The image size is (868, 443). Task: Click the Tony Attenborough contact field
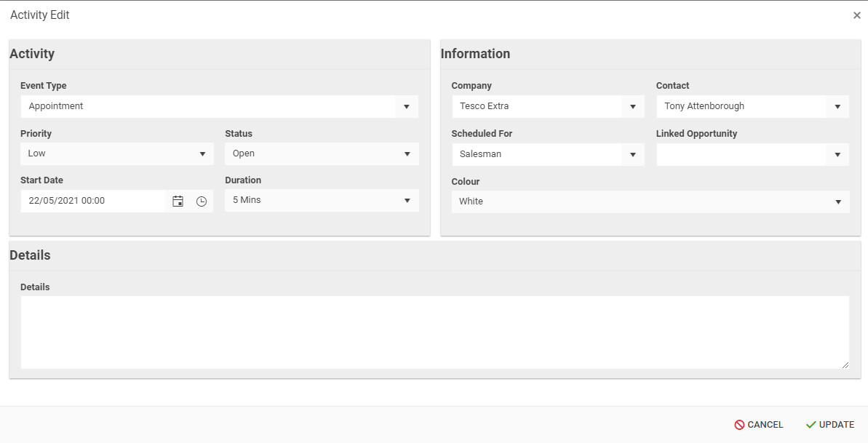click(x=741, y=106)
